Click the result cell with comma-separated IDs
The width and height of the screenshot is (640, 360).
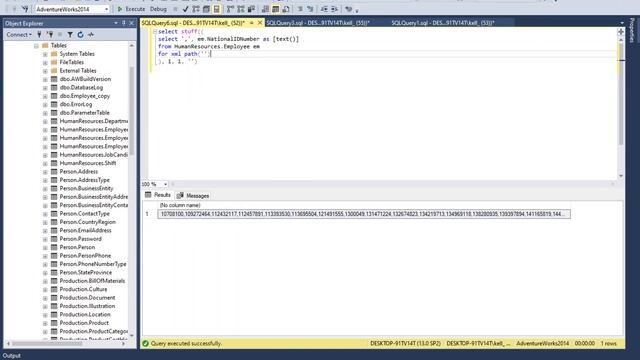[x=364, y=214]
